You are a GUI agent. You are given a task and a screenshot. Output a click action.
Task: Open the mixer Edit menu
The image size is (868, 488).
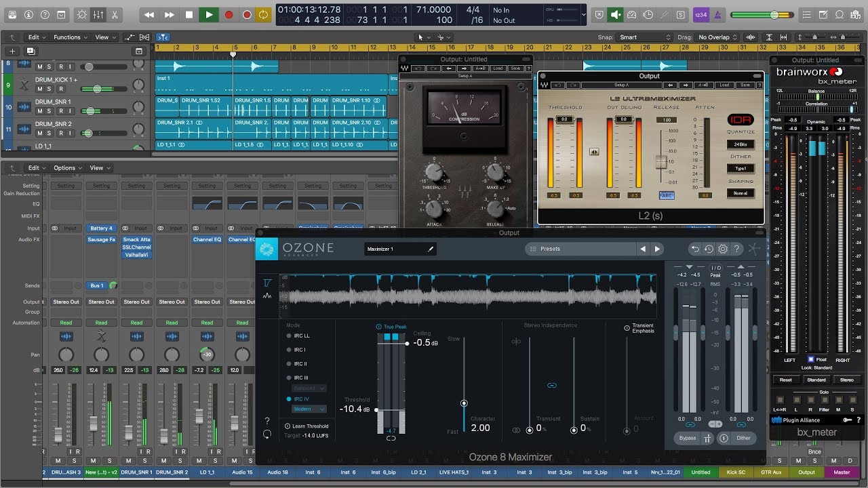tap(35, 167)
